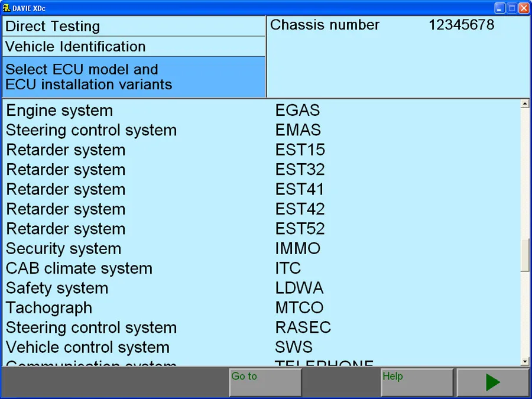Select the EGAS ECU entry

point(297,111)
